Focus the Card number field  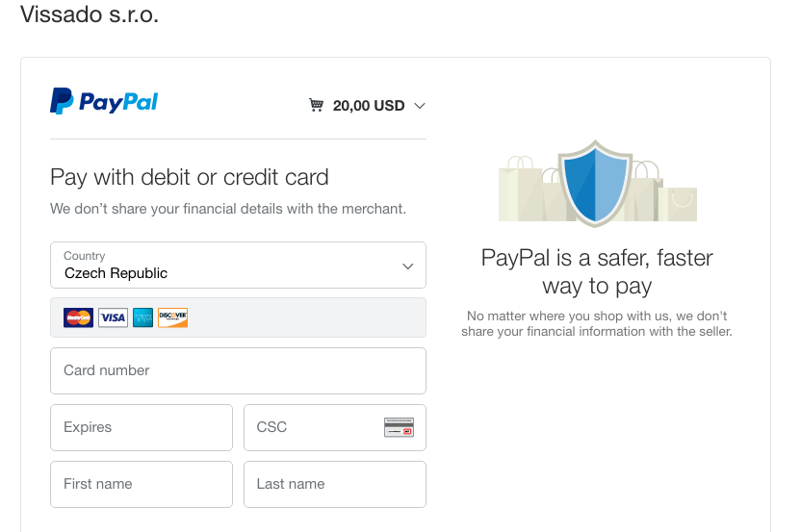238,370
